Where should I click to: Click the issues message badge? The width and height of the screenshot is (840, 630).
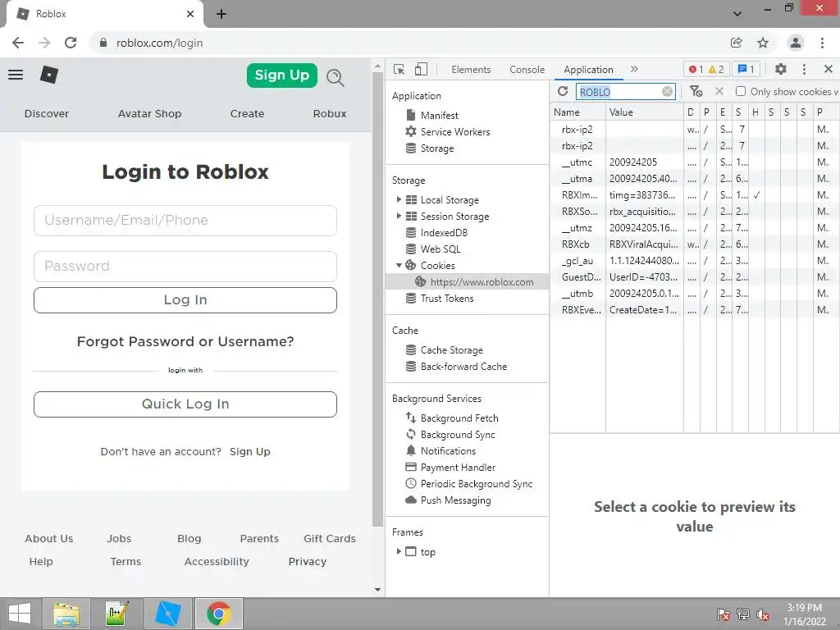tap(746, 70)
